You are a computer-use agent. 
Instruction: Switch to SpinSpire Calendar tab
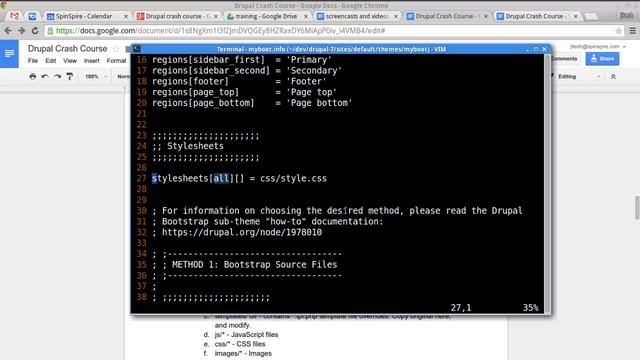click(84, 16)
